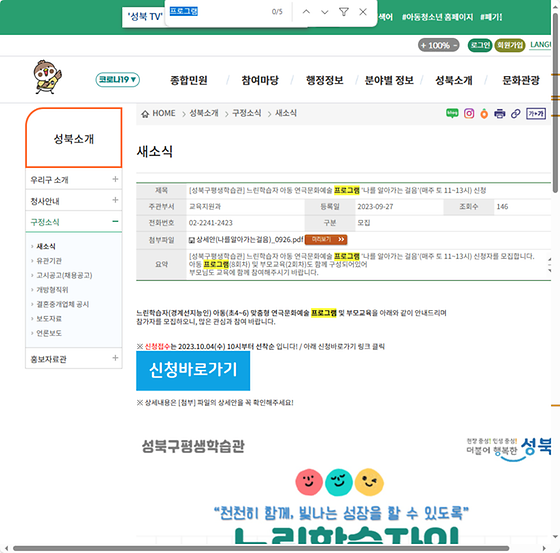
Task: Click 새소식 in the breadcrumb
Action: (x=286, y=113)
